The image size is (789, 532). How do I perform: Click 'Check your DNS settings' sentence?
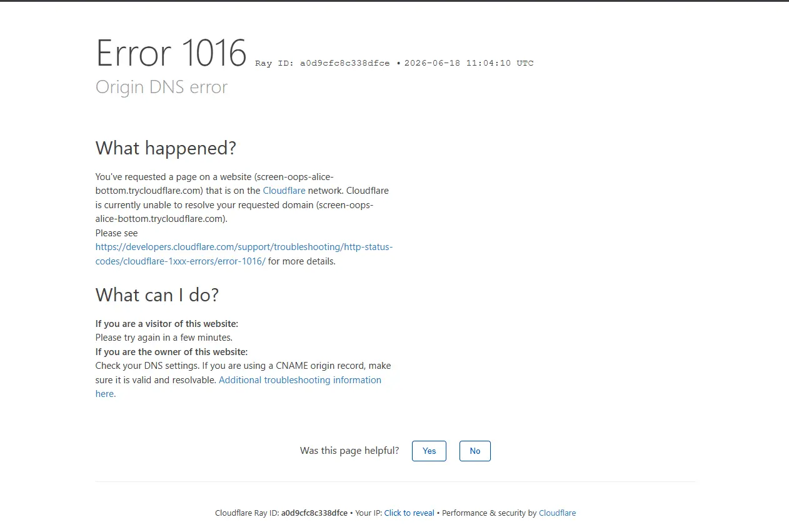click(146, 366)
